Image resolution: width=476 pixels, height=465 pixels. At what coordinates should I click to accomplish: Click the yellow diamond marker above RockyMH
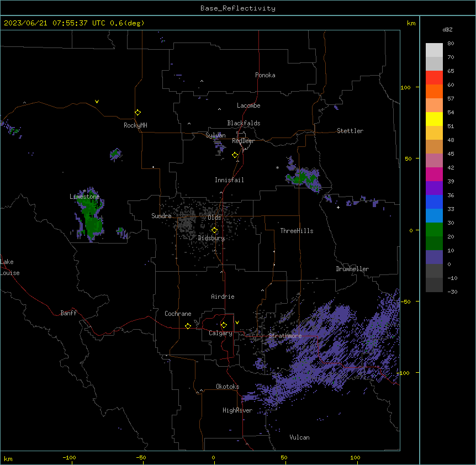click(137, 112)
